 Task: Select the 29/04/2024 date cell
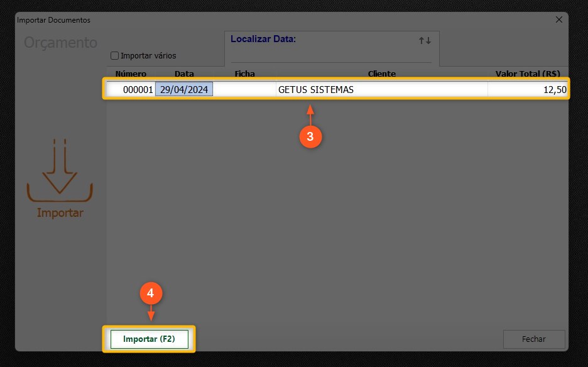click(x=184, y=90)
